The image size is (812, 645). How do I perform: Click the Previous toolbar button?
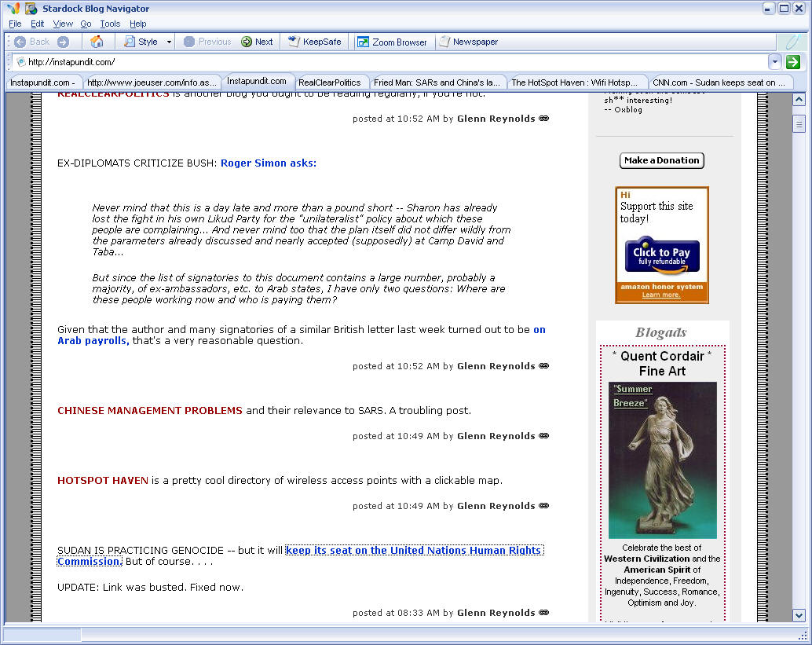click(x=207, y=42)
